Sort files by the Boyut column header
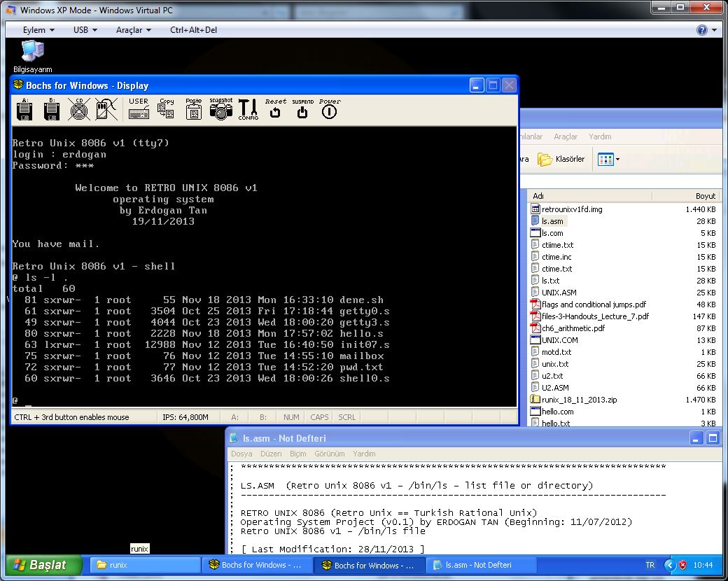 pyautogui.click(x=686, y=196)
